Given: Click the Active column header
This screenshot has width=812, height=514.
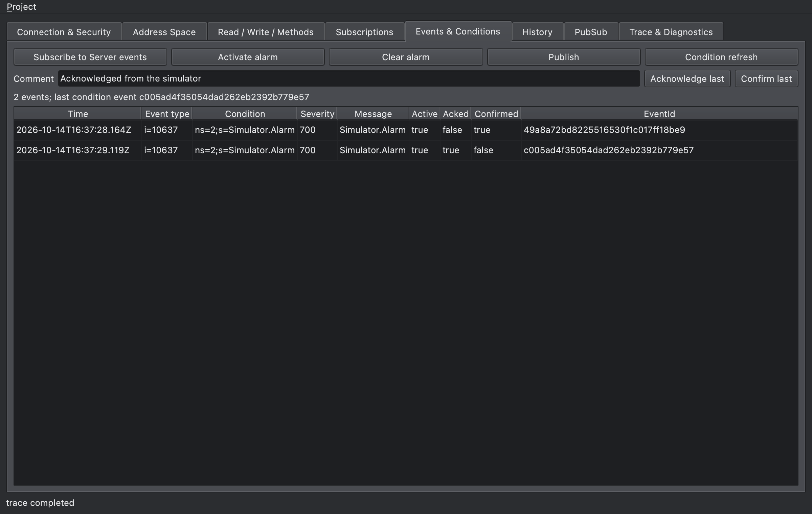Looking at the screenshot, I should click(424, 114).
